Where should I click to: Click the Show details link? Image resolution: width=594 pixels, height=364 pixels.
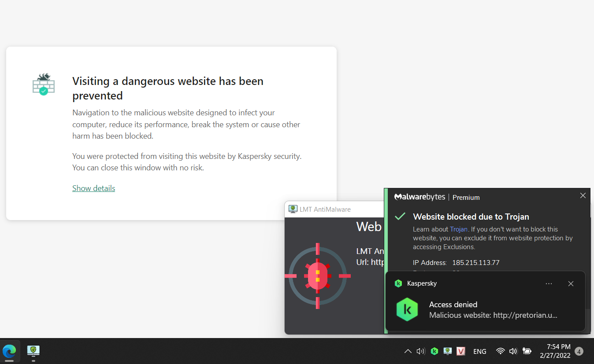[x=93, y=188]
